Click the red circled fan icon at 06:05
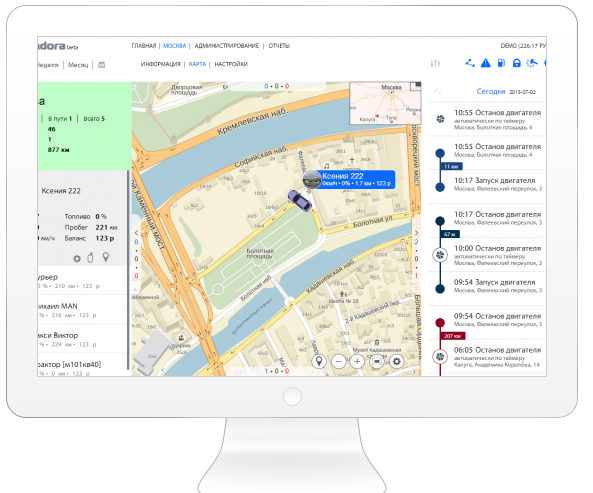The width and height of the screenshot is (593, 493). click(x=440, y=357)
